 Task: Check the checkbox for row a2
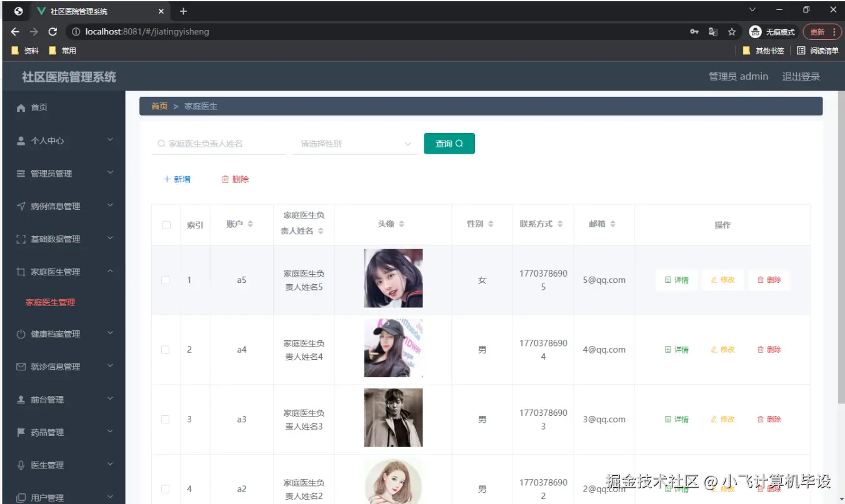(x=166, y=489)
